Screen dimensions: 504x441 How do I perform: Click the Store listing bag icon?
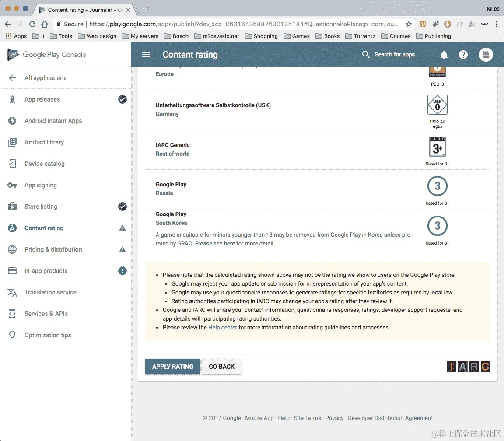click(x=12, y=206)
